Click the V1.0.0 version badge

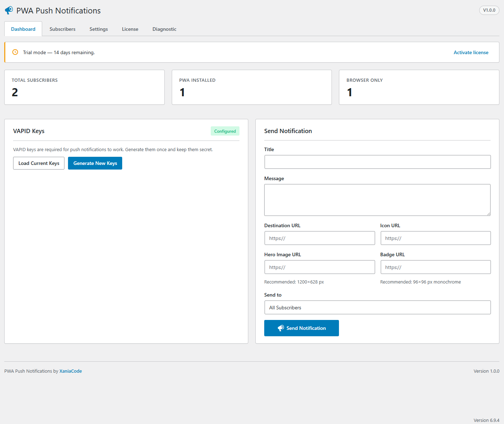pos(489,10)
